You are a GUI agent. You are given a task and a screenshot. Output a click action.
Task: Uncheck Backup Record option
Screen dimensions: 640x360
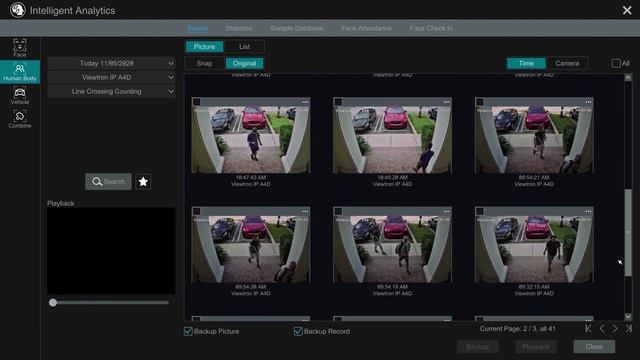pos(298,331)
